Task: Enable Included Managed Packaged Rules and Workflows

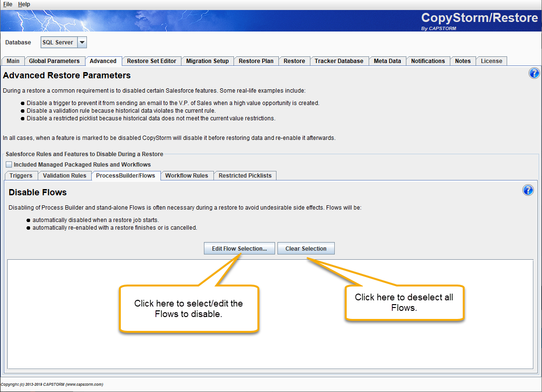Action: coord(9,165)
